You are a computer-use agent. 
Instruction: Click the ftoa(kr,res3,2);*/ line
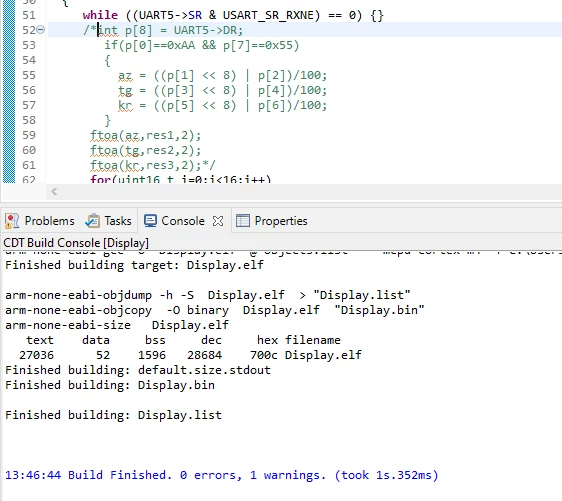[153, 165]
